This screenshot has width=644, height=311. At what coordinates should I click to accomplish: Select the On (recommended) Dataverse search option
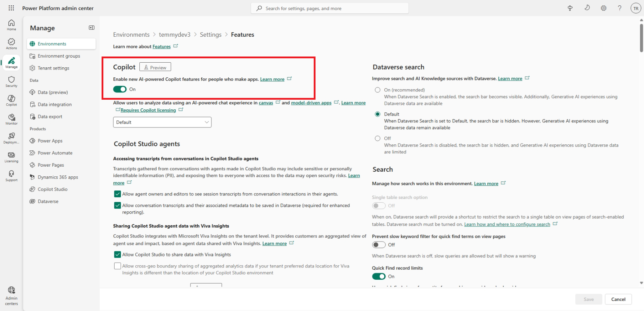click(x=377, y=90)
